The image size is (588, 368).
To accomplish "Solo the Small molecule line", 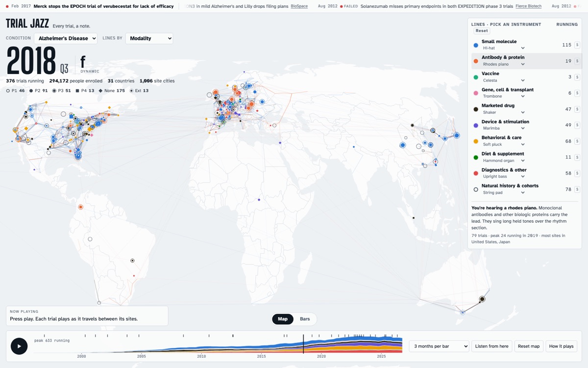I will click(577, 45).
